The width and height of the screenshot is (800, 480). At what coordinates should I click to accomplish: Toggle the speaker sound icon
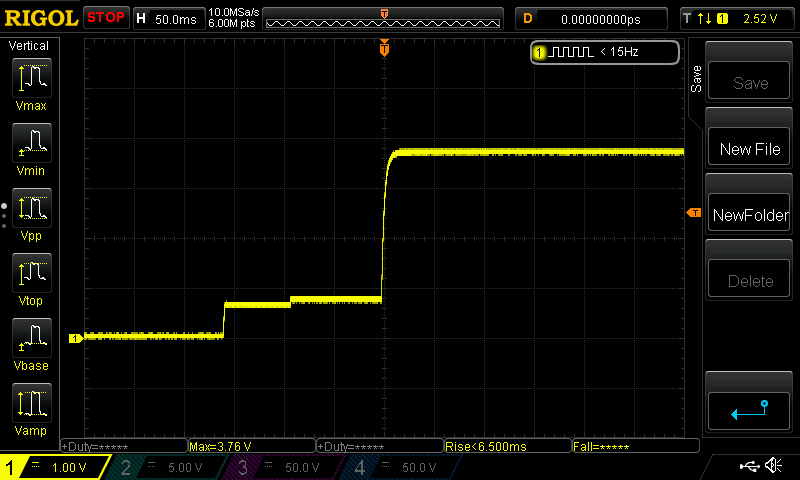click(x=773, y=465)
